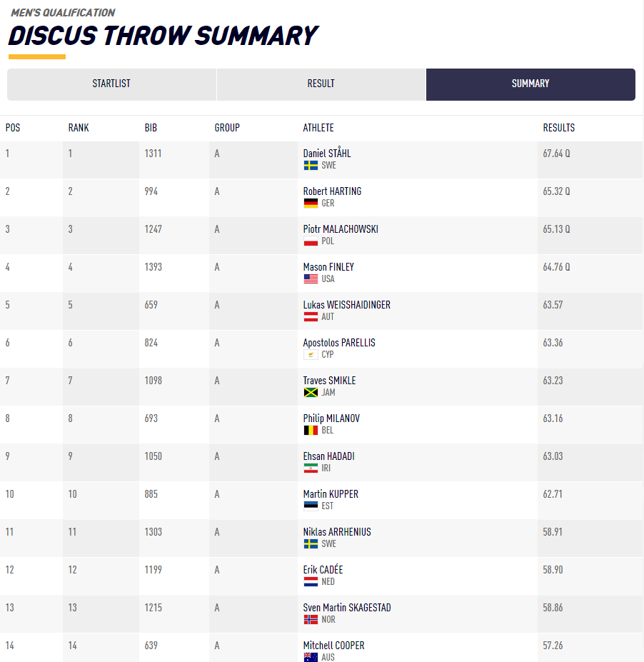The width and height of the screenshot is (644, 662).
Task: Click the Netherlands flag under Erik Cadée
Action: (x=311, y=581)
